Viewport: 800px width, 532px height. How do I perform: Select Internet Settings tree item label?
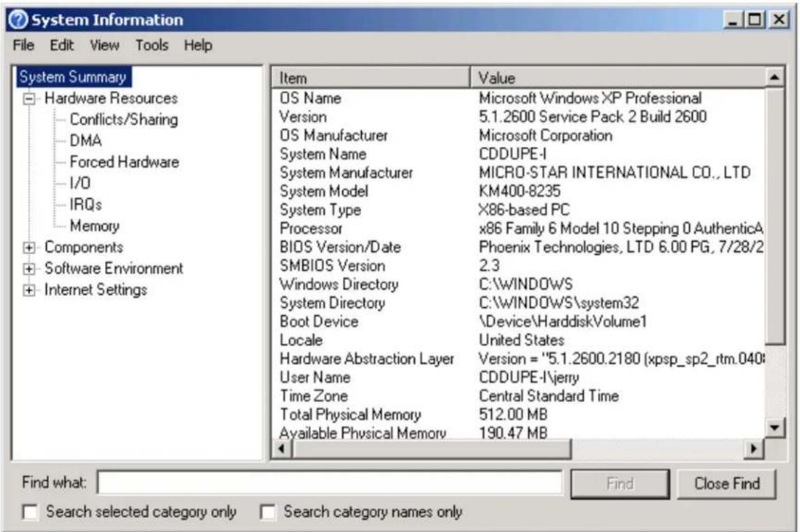click(96, 290)
